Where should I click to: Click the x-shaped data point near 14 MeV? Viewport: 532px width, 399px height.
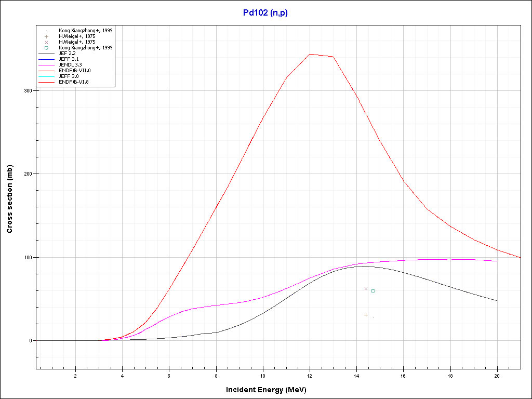[x=366, y=288]
